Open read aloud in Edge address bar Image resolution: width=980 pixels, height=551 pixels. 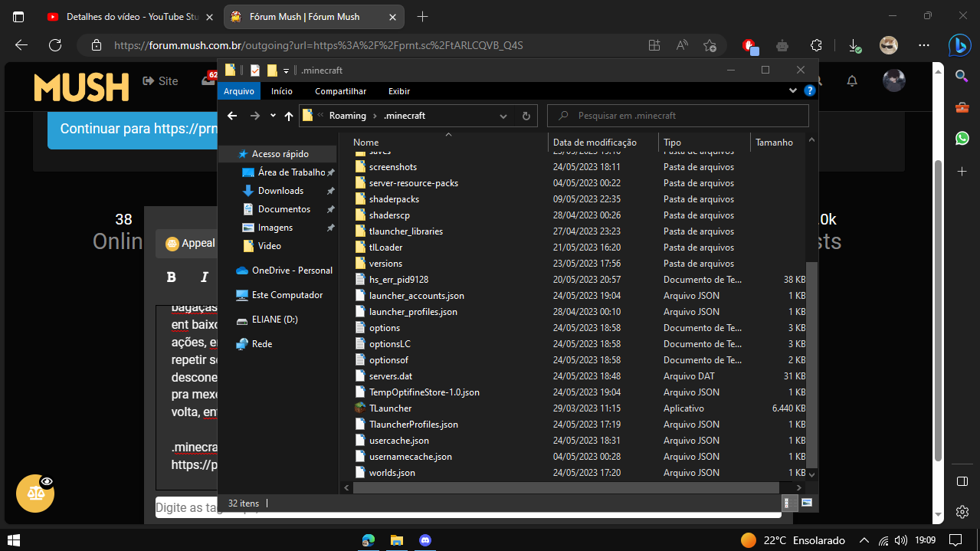tap(682, 45)
